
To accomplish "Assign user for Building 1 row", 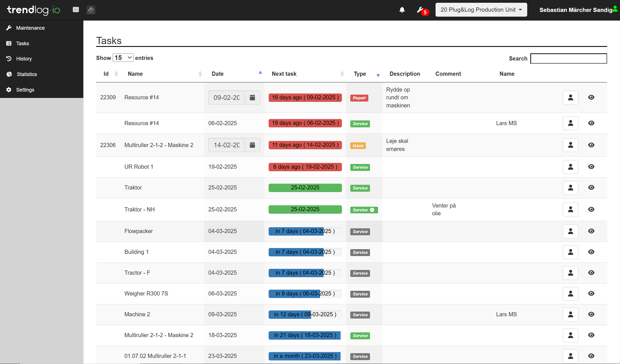I will tap(571, 252).
